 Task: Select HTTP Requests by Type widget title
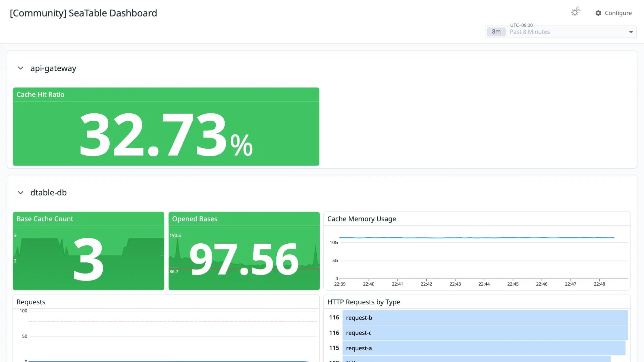click(x=364, y=302)
